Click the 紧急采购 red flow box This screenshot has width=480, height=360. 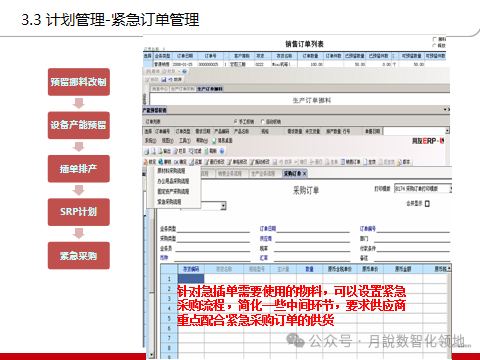79,256
